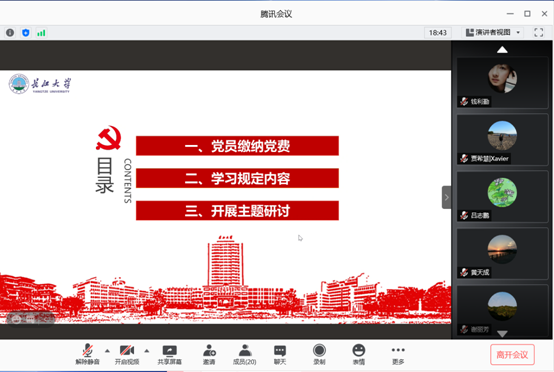Expand video options arrow beside camera
This screenshot has height=372, width=554.
147,351
